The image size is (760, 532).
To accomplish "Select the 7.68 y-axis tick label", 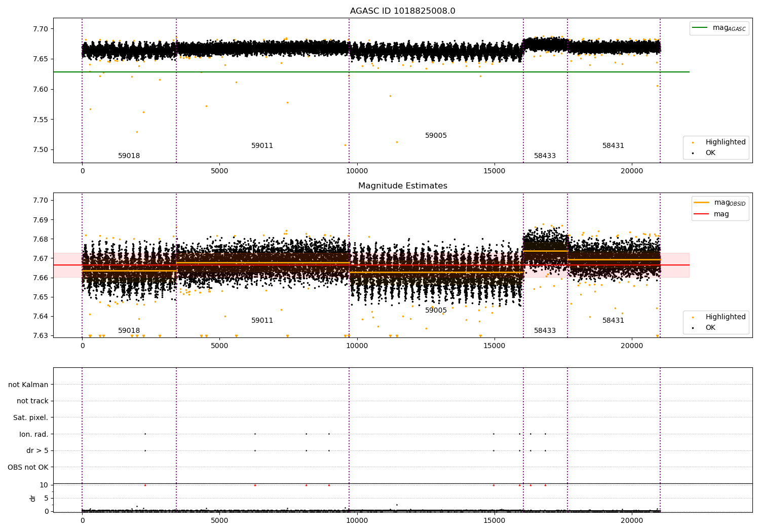I will (x=41, y=239).
